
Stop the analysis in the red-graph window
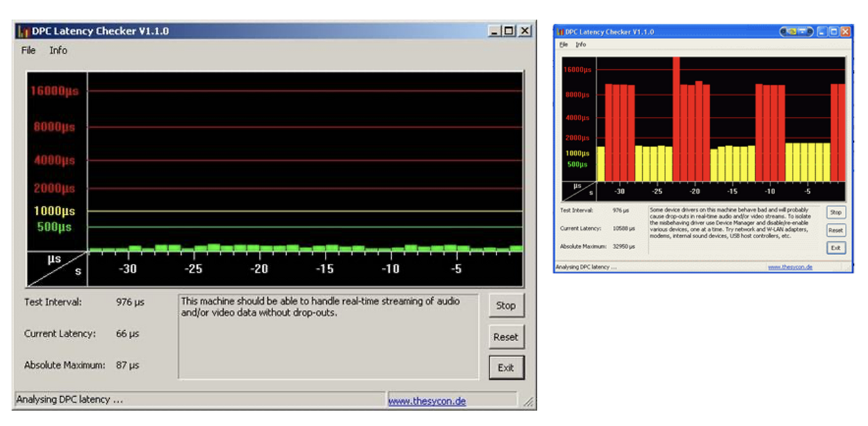[835, 212]
